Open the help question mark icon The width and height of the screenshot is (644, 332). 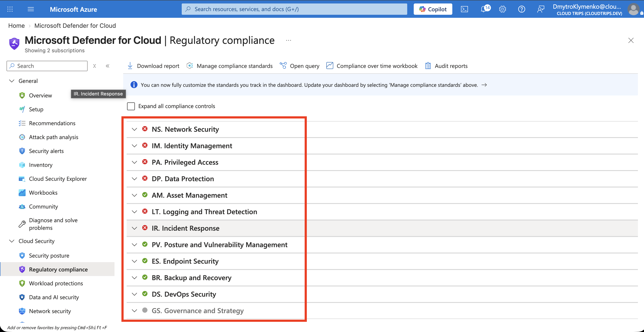(x=521, y=9)
